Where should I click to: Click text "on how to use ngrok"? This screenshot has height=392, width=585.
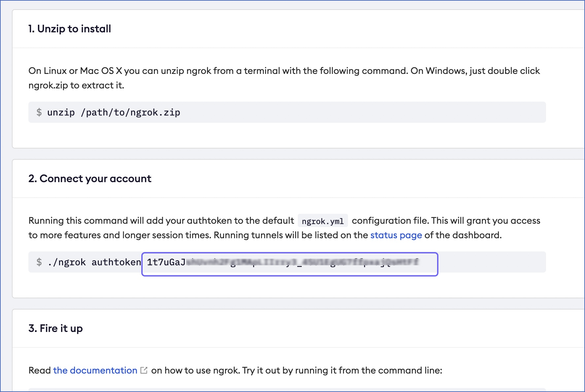point(195,371)
